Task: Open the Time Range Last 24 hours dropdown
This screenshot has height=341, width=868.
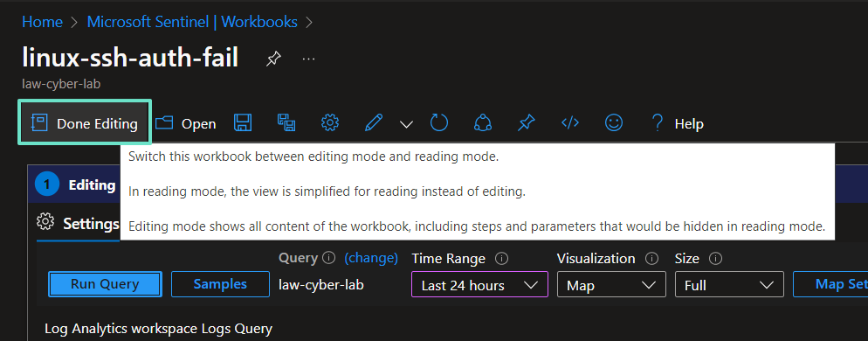Action: 479,284
